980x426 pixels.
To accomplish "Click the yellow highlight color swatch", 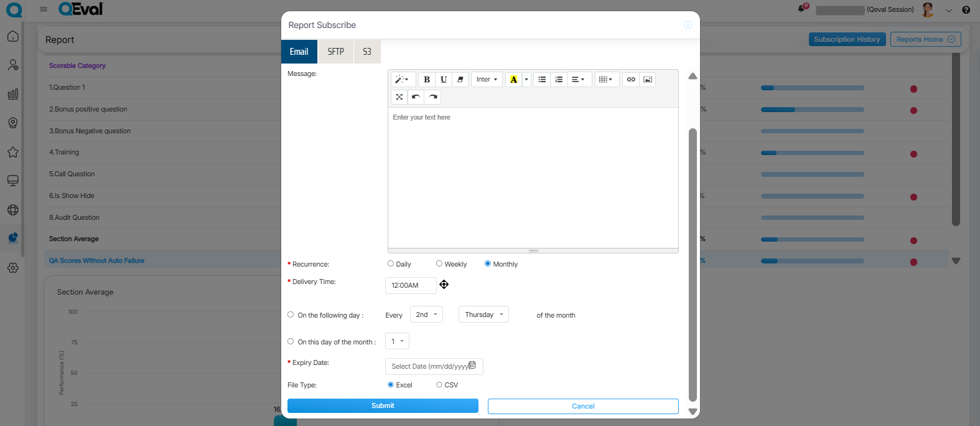I will click(x=513, y=80).
